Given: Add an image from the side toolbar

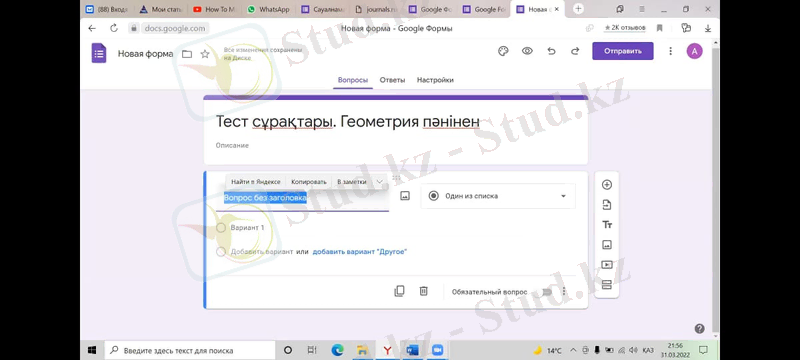Looking at the screenshot, I should 607,245.
